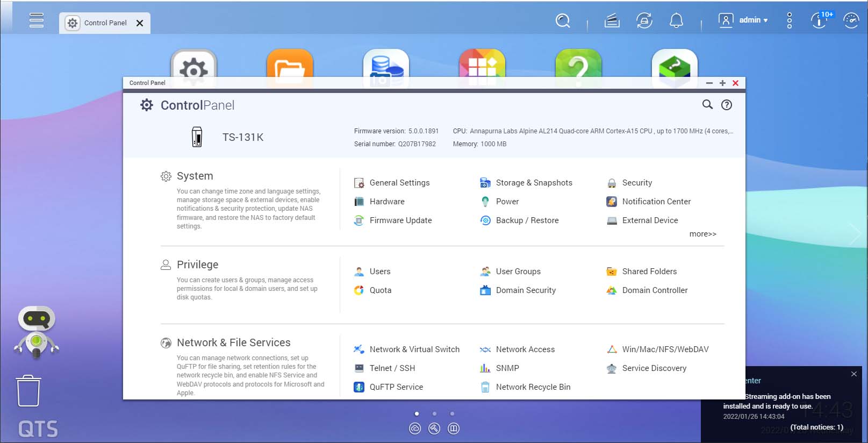The height and width of the screenshot is (443, 868).
Task: Open the desktop Recycle Bin icon
Action: [x=28, y=391]
